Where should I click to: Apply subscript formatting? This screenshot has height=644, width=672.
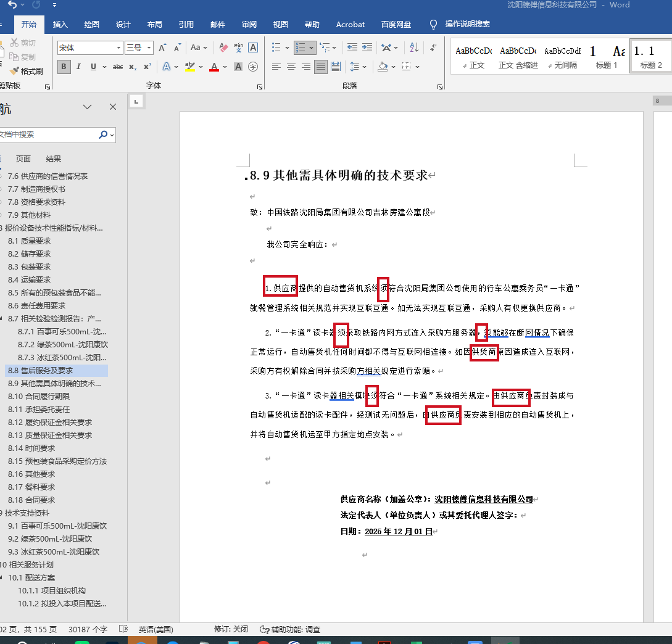coord(133,67)
